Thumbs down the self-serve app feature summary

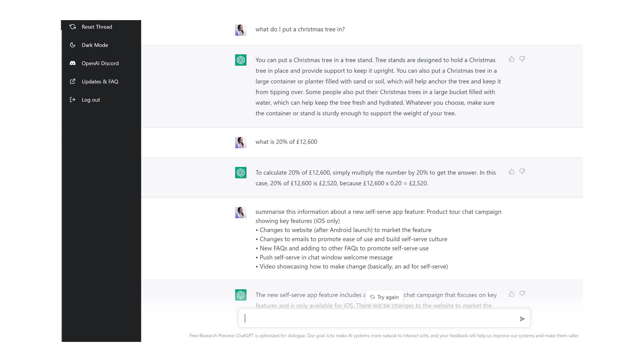tap(522, 294)
